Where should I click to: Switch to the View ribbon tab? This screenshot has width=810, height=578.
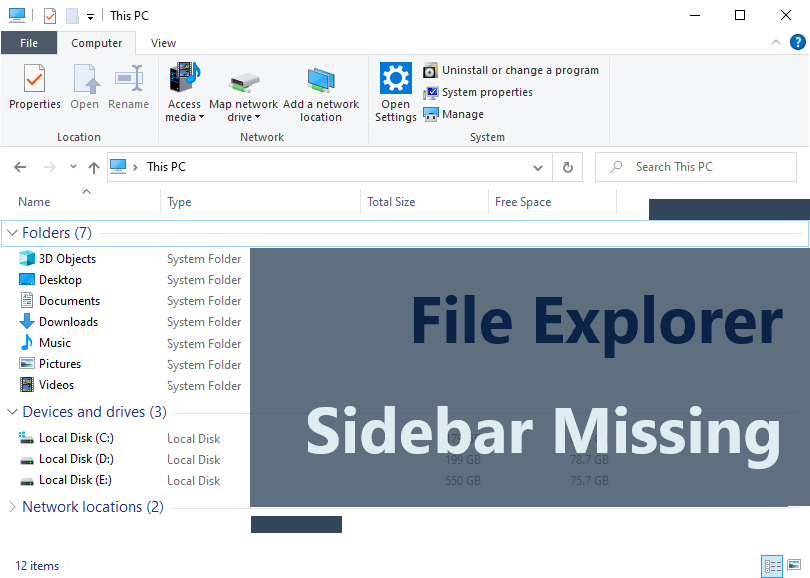(x=163, y=43)
